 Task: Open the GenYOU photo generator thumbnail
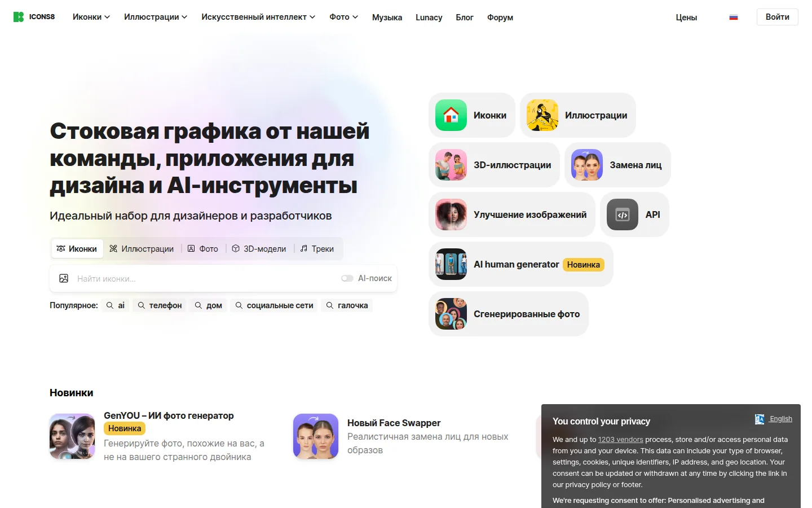[72, 436]
